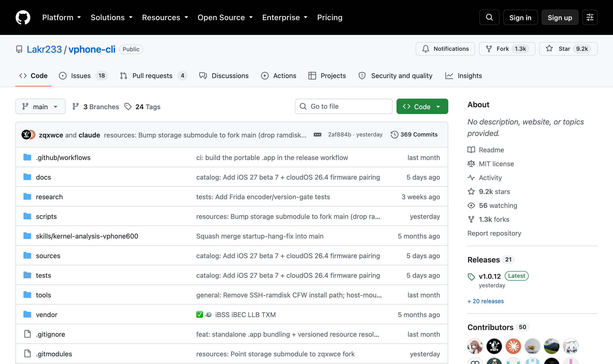Go to the GitHub homepage logo
Screen dimensions: 613x364
tap(23, 17)
